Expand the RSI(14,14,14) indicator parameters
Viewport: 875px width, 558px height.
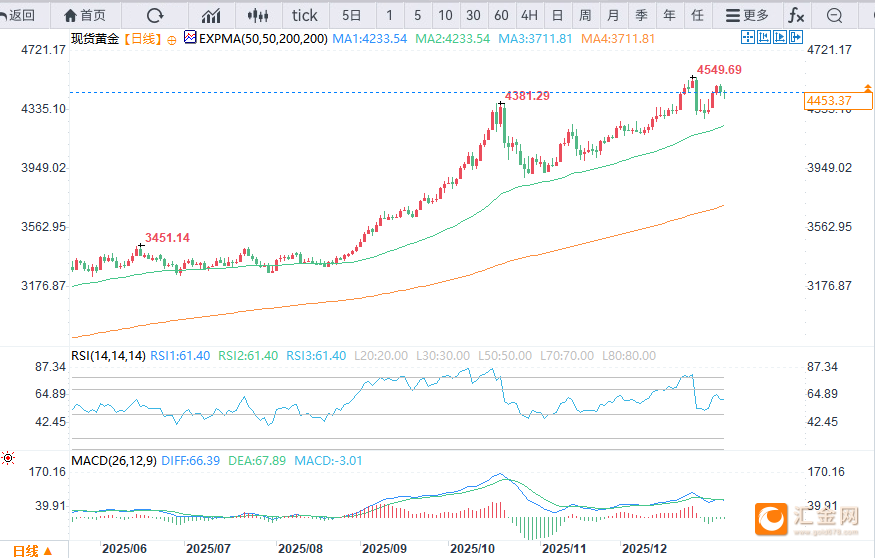pos(108,355)
